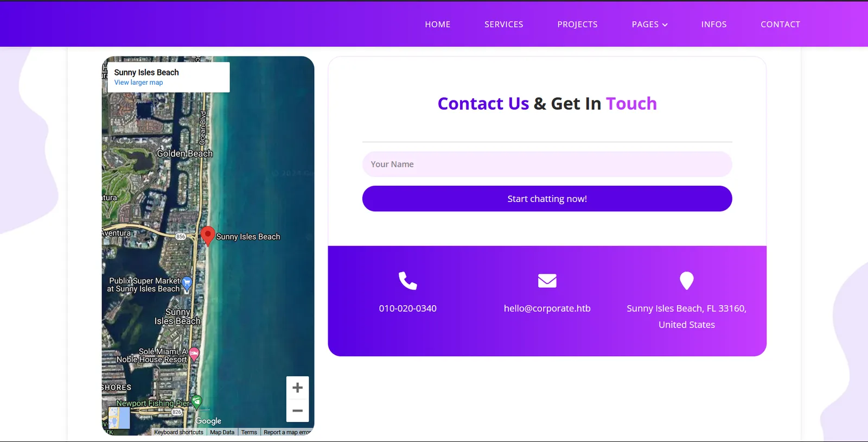Image resolution: width=868 pixels, height=442 pixels.
Task: Click the hello@corporate.htb email address
Action: (x=547, y=308)
